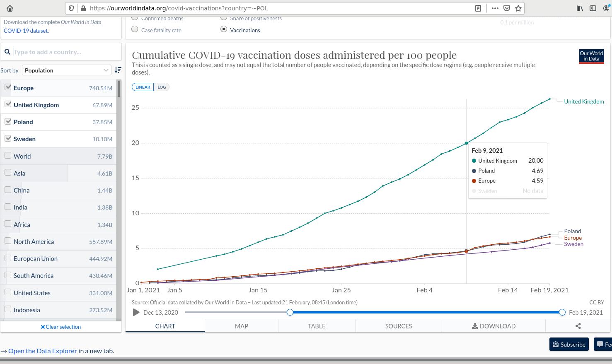Open reader view icon in address bar
Image resolution: width=612 pixels, height=364 pixels.
click(x=478, y=8)
